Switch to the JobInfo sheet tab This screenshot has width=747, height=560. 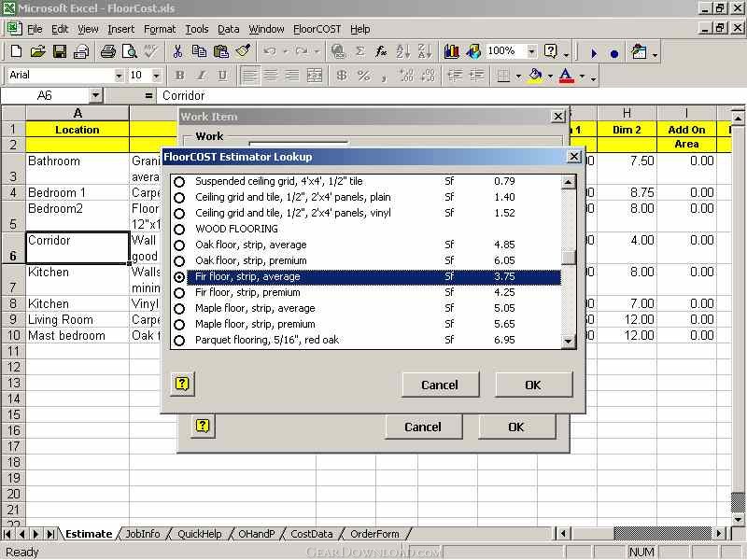pyautogui.click(x=143, y=534)
